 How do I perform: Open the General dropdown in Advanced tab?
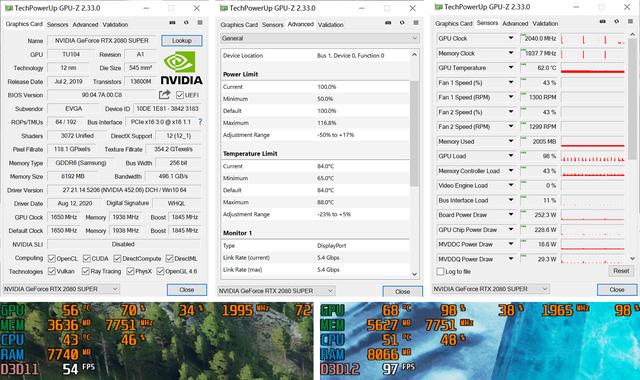point(319,38)
